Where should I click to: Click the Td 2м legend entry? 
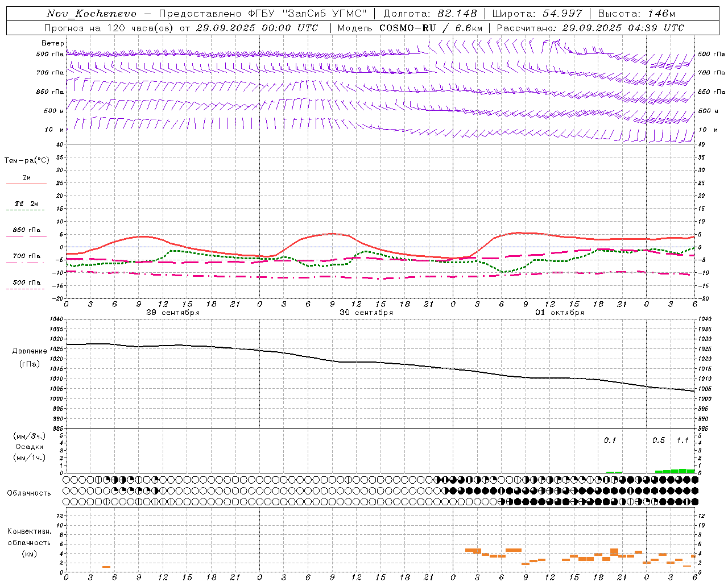click(x=27, y=203)
